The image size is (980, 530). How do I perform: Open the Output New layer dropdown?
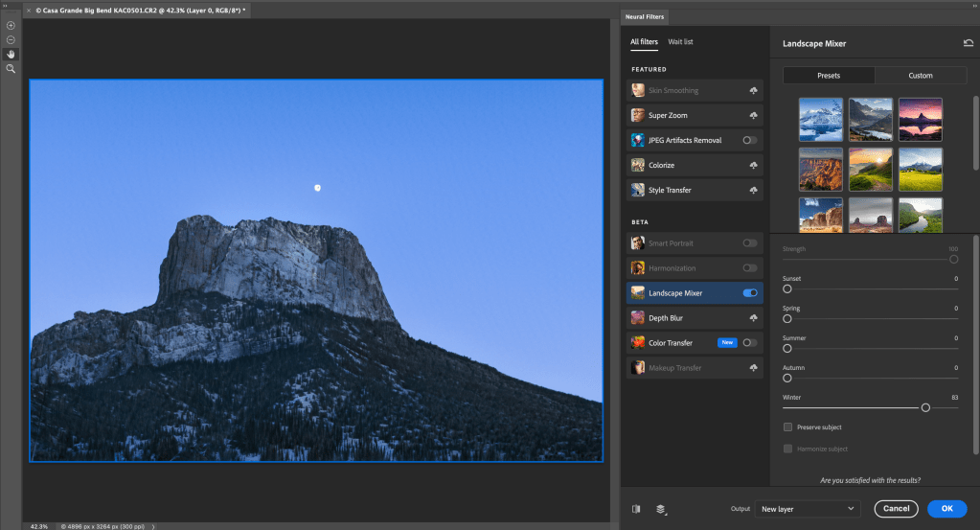[806, 509]
